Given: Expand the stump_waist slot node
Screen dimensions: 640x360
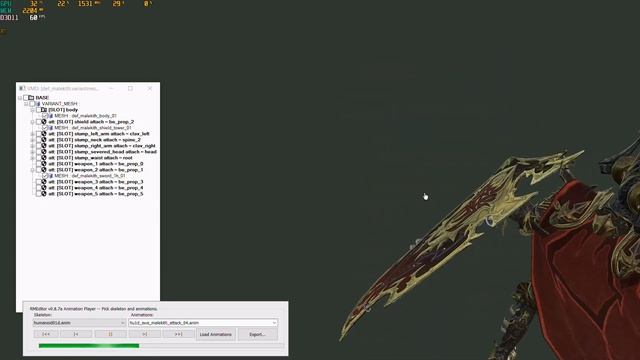Looking at the screenshot, I should click(x=33, y=158).
